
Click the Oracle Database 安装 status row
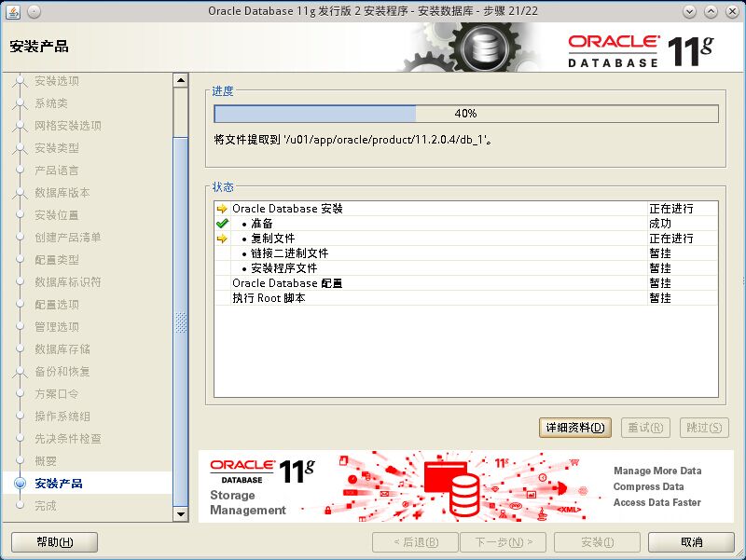(466, 209)
